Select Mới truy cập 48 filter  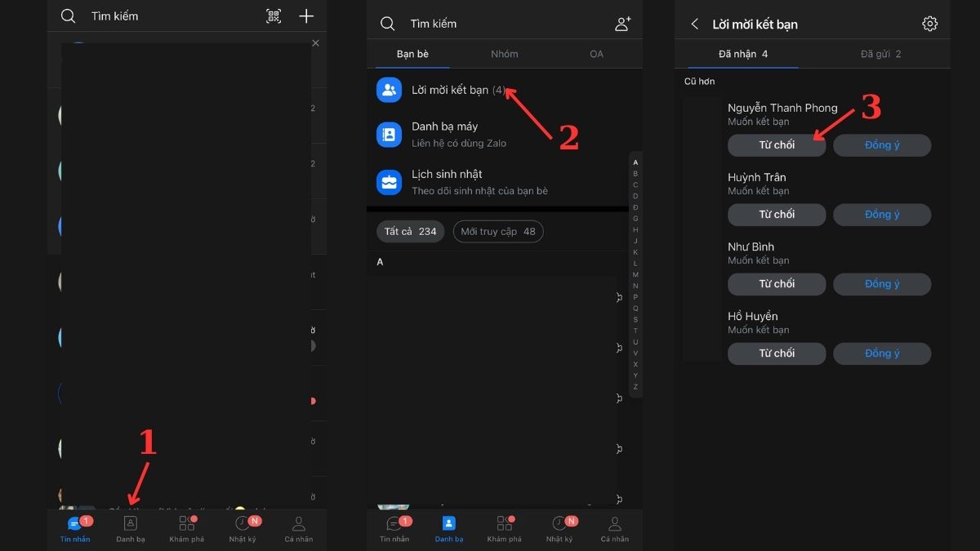pyautogui.click(x=498, y=231)
